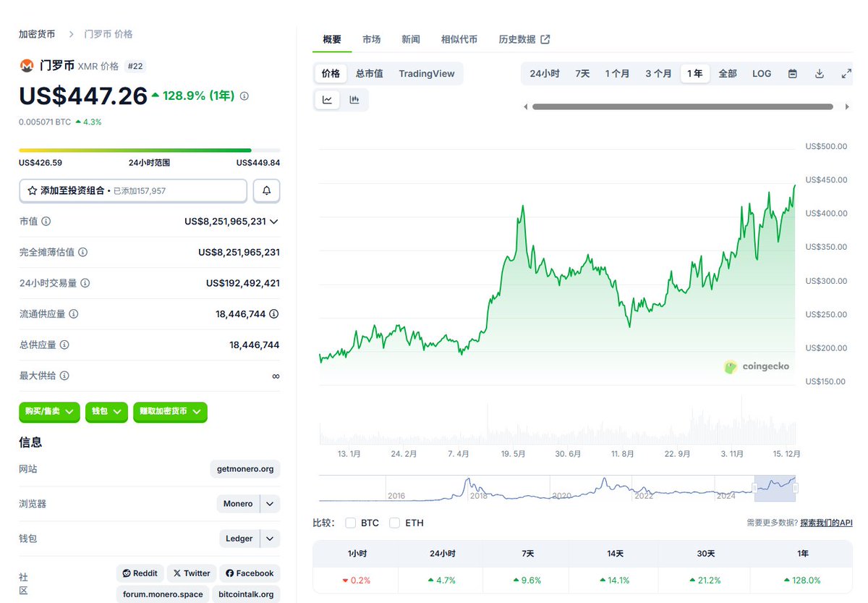Click the info icon beside 完全摊薄估值
The width and height of the screenshot is (868, 603).
[82, 252]
